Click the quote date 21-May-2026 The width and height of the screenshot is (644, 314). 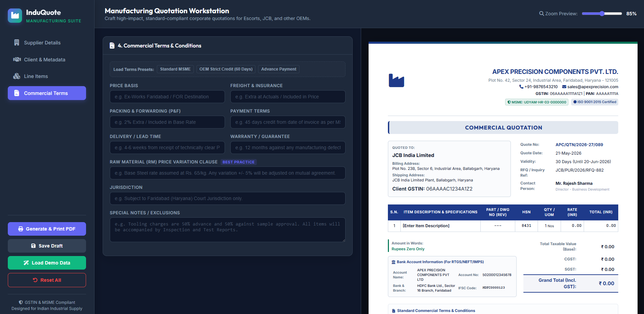point(568,153)
